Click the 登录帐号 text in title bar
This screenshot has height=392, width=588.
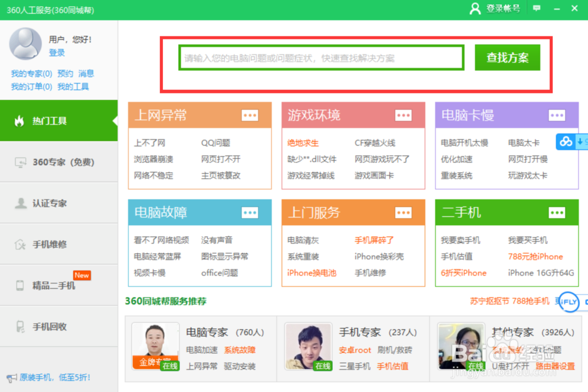[503, 8]
